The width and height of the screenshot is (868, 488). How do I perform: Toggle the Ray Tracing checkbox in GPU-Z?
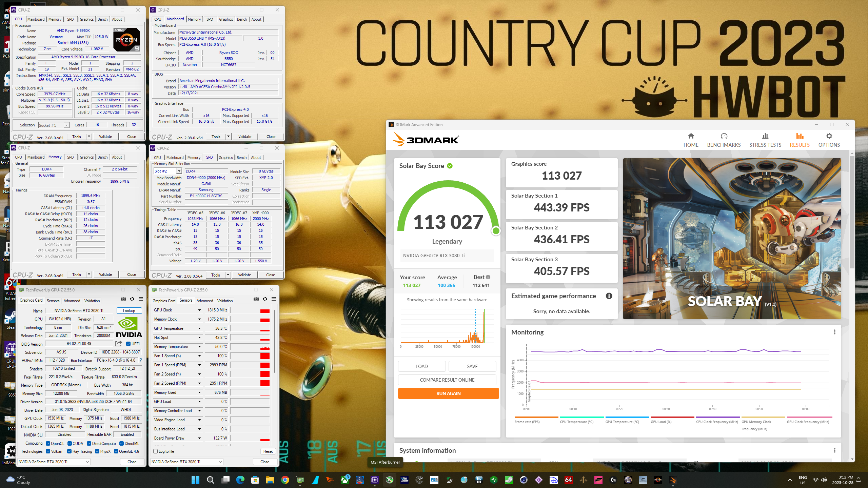point(69,451)
